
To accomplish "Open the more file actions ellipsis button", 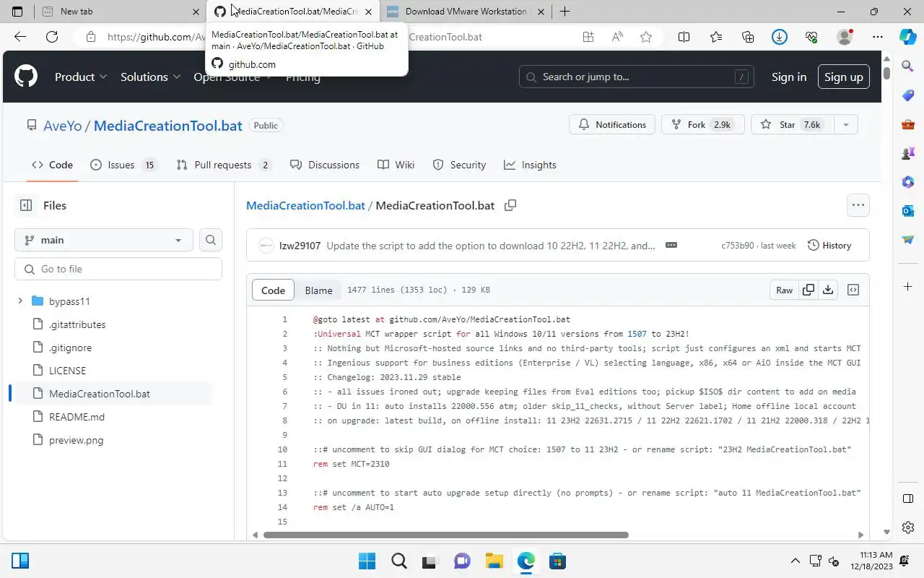I will click(858, 205).
